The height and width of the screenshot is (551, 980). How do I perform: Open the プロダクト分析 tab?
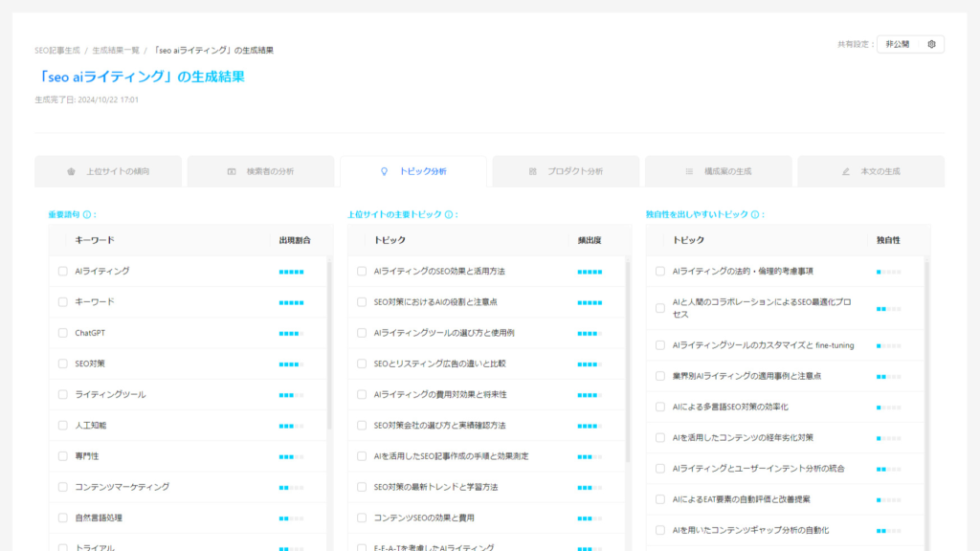pos(566,171)
